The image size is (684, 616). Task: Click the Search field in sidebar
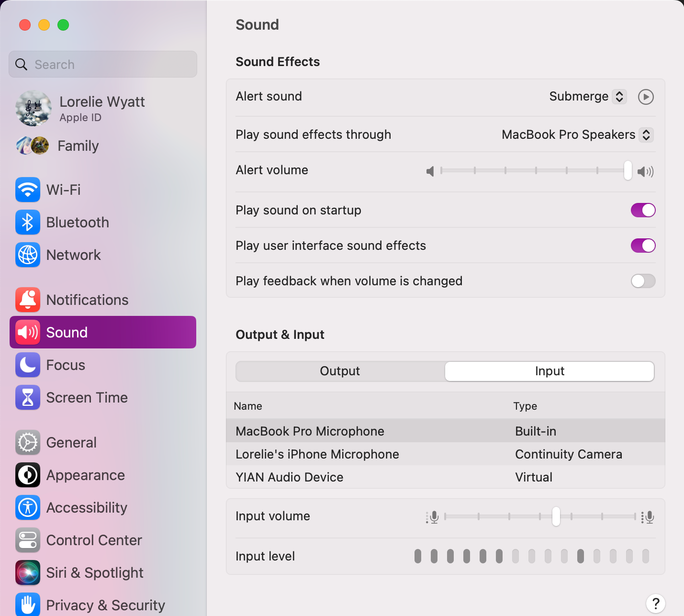pos(103,65)
